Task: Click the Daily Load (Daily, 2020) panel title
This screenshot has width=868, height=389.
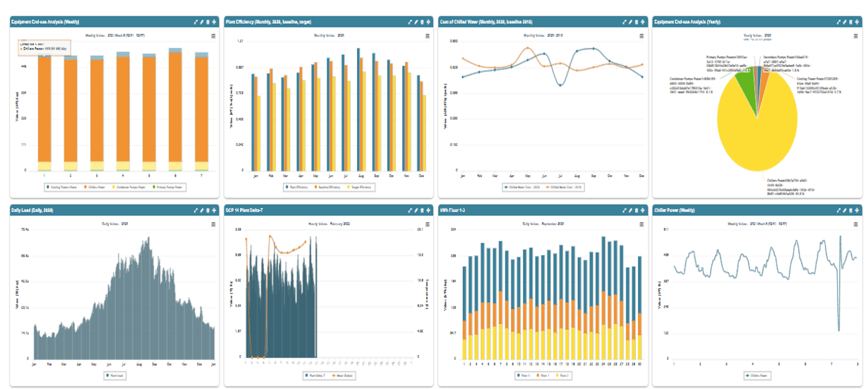Action: 36,210
